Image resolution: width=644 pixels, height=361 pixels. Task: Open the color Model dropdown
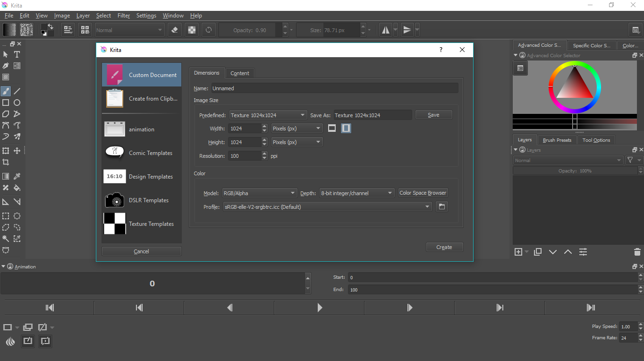coord(259,193)
